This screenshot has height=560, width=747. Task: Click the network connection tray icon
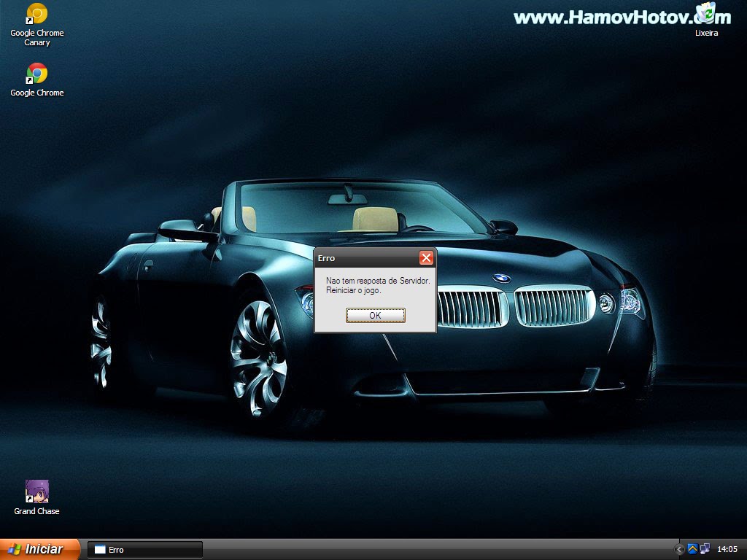pyautogui.click(x=705, y=549)
